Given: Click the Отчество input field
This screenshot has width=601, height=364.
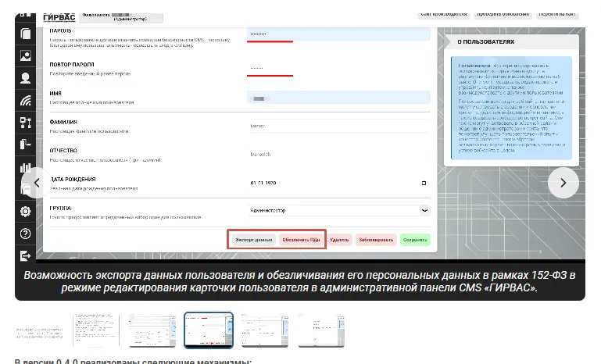Looking at the screenshot, I should click(339, 155).
